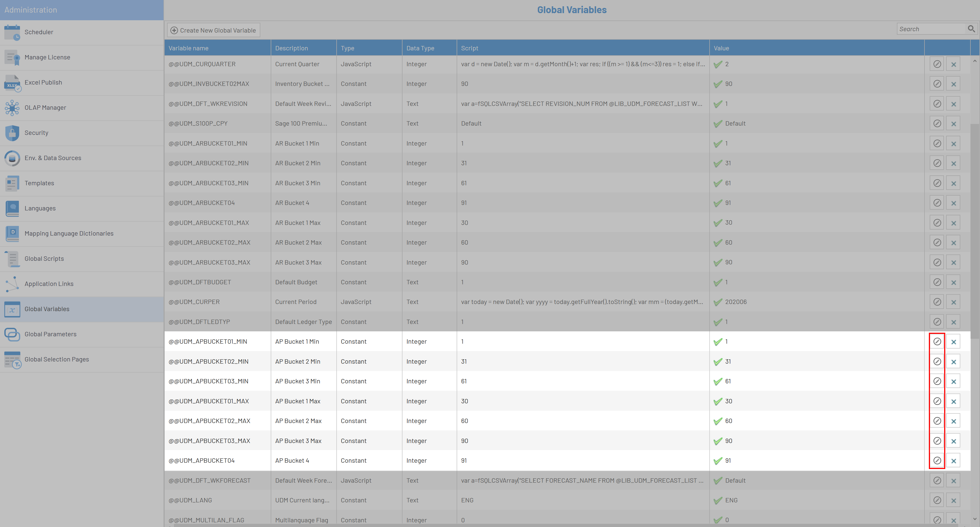
Task: Edit the @@UDM_APBUCKET03_MIN variable
Action: (937, 381)
